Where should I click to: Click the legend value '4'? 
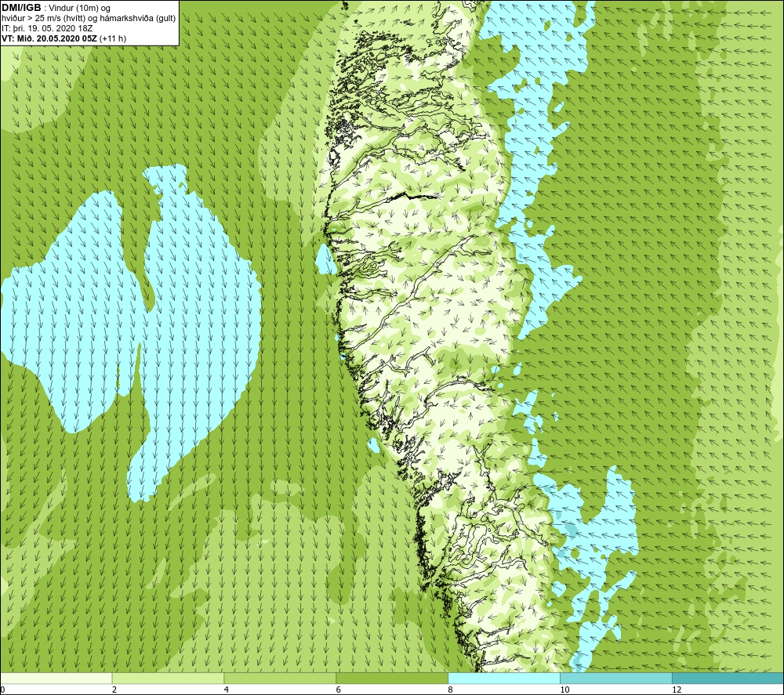click(x=227, y=690)
